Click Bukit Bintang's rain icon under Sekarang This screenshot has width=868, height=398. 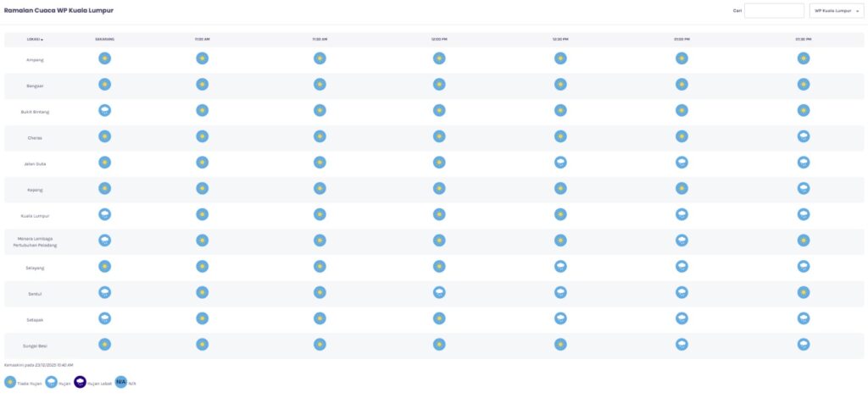pos(104,110)
